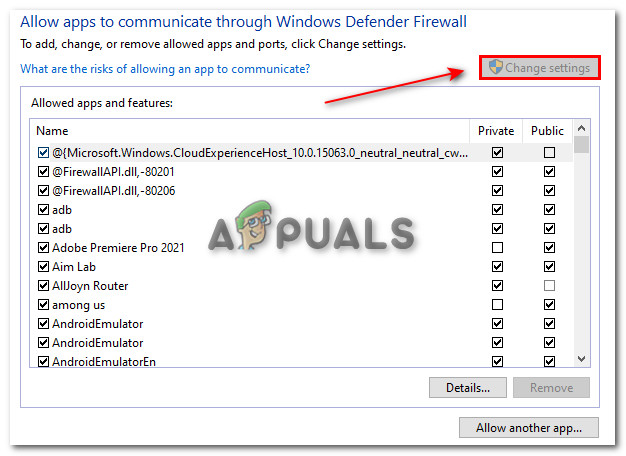This screenshot has width=626, height=456.
Task: Enable Public access for CloudExperienceHost entry
Action: tap(549, 152)
